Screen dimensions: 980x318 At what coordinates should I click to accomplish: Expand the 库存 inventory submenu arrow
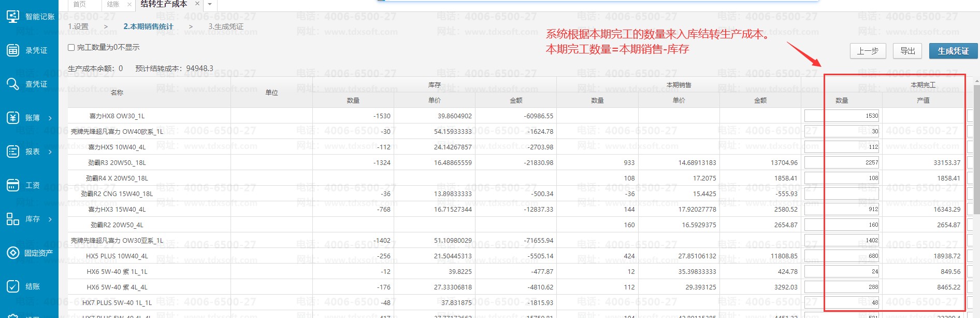pyautogui.click(x=50, y=219)
